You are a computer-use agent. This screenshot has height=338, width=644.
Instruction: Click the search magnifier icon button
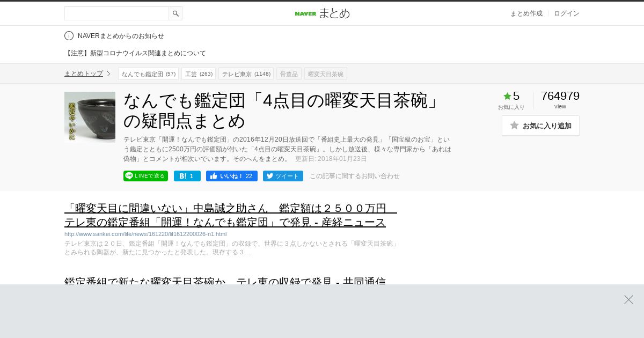(x=175, y=13)
